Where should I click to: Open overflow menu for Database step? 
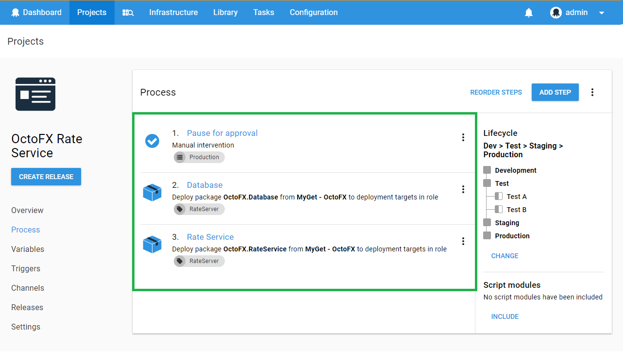tap(463, 189)
